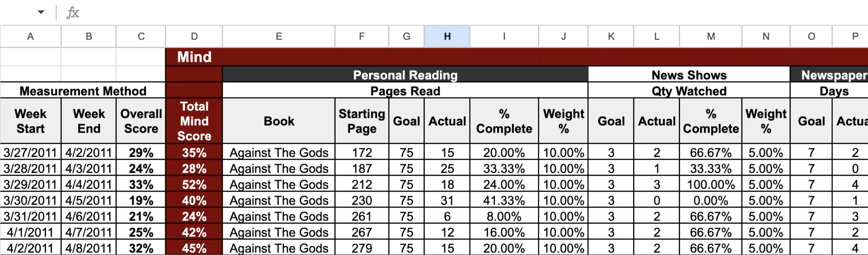868x255 pixels.
Task: Click the fx formula function icon
Action: [73, 13]
